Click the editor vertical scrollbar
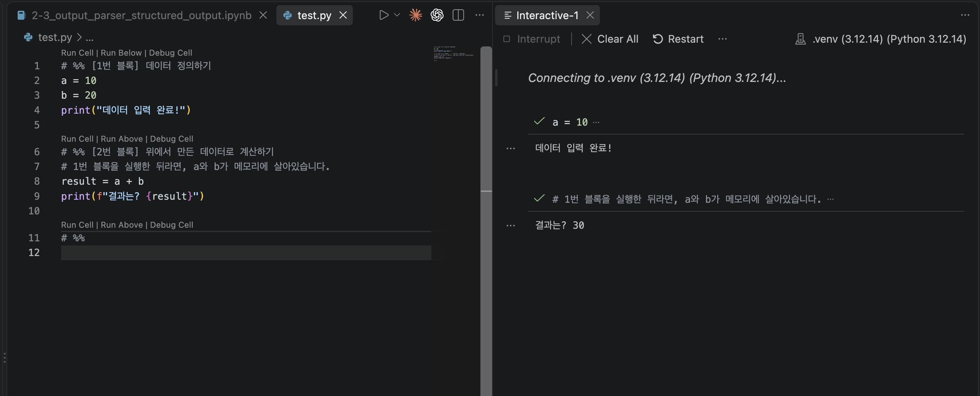 486,119
